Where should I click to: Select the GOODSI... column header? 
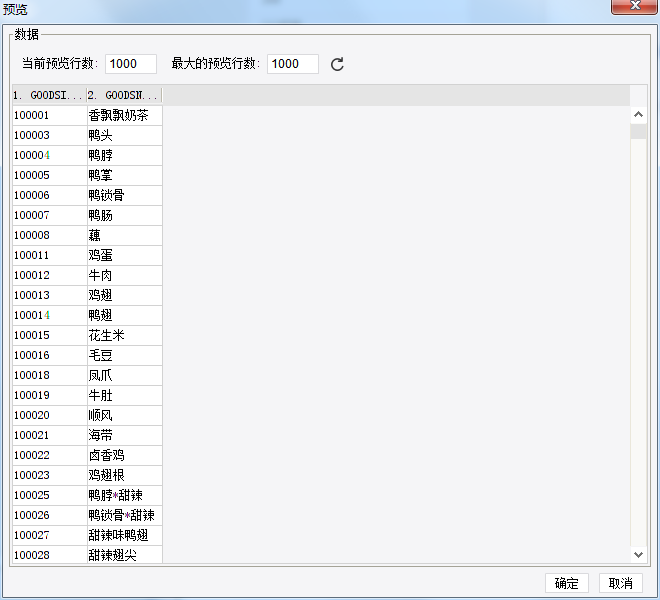tap(49, 96)
